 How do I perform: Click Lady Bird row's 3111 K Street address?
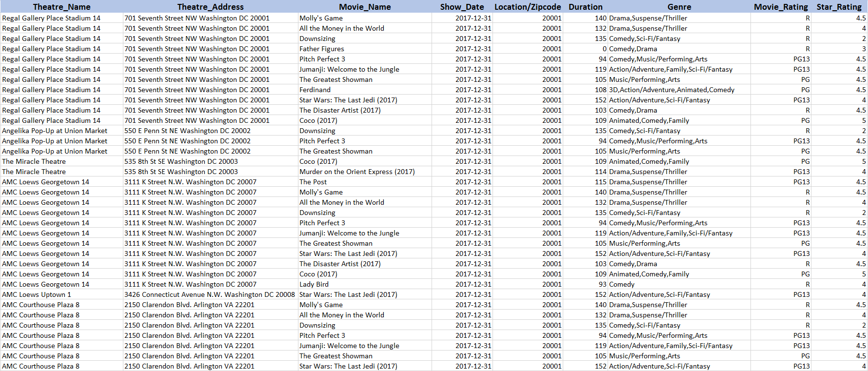point(210,284)
